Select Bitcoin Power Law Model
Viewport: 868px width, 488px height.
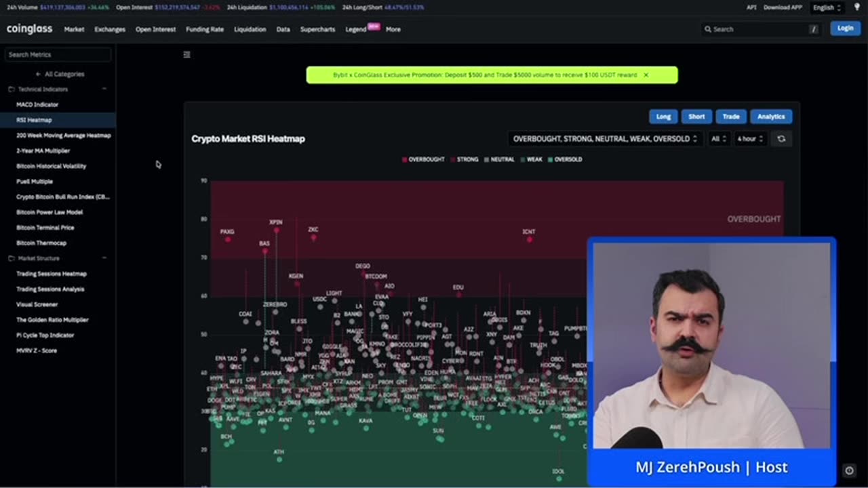coord(50,212)
